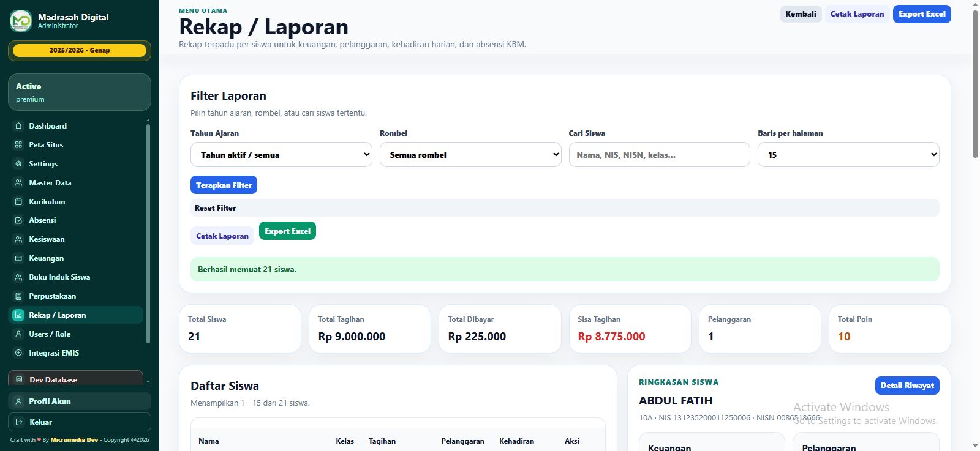This screenshot has height=451, width=980.
Task: Click the Total Poin 10 card
Action: 889,329
